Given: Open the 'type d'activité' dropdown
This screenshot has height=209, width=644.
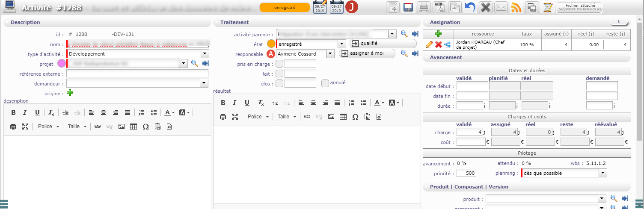Looking at the screenshot, I should [205, 54].
